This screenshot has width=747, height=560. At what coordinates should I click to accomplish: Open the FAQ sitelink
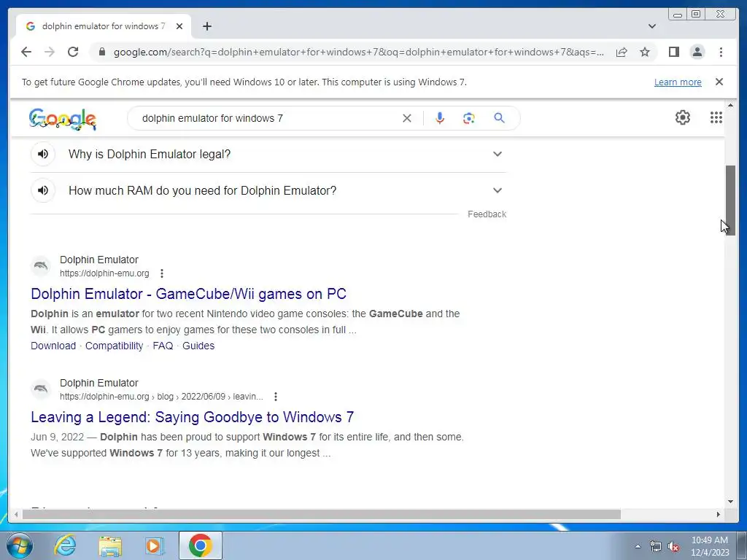click(163, 346)
